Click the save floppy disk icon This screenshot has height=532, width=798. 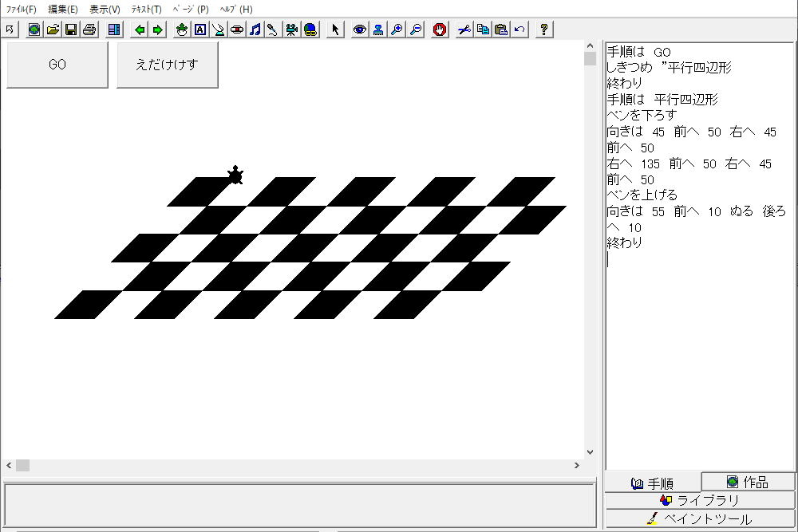[x=71, y=30]
